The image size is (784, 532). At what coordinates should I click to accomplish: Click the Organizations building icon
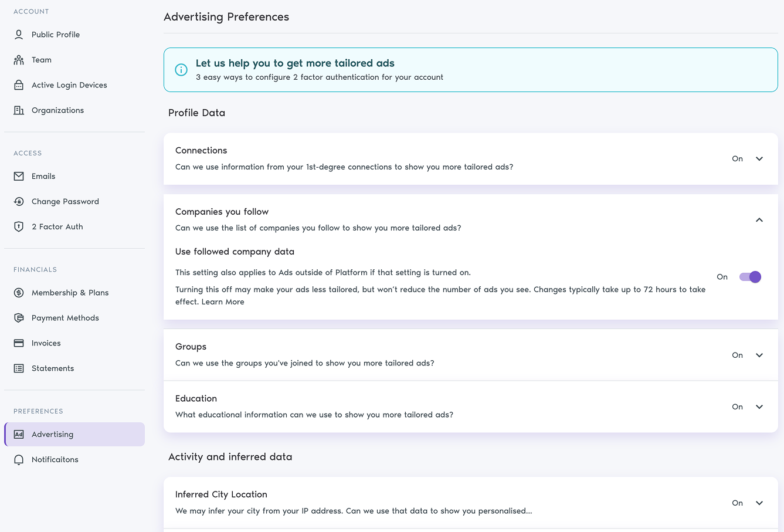pos(18,110)
